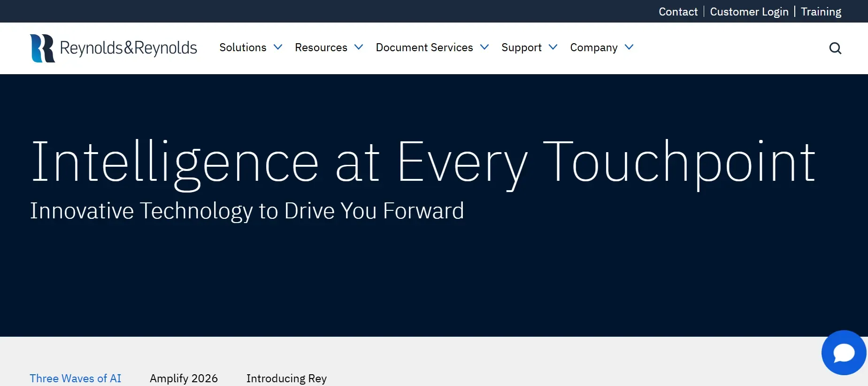Image resolution: width=868 pixels, height=386 pixels.
Task: Visit the Training link
Action: [821, 12]
